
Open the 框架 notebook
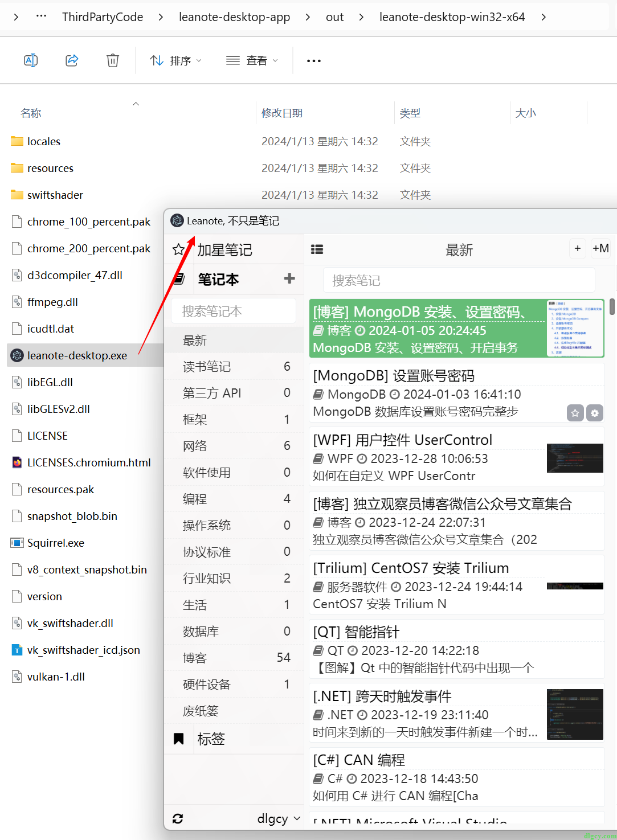point(234,419)
